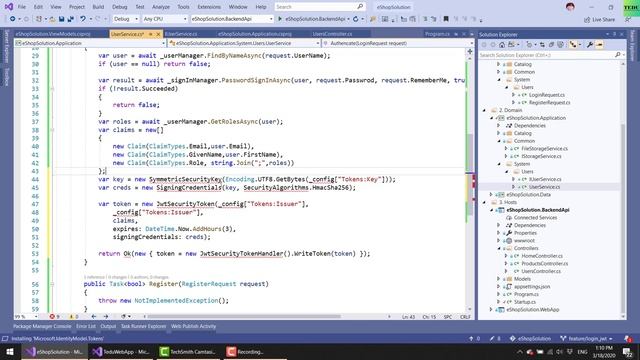The height and width of the screenshot is (360, 640).
Task: Open the Authencate member navigation dropdown
Action: [398, 43]
